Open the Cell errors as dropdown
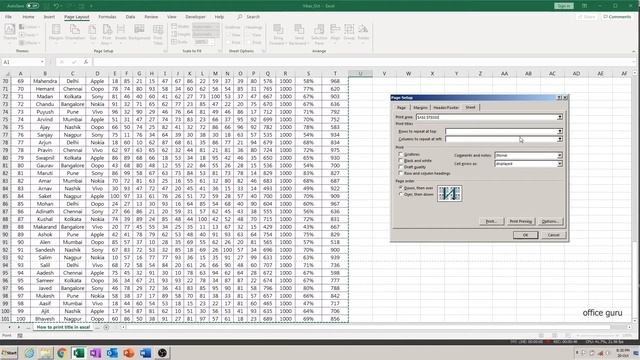This screenshot has width=640, height=360. click(x=559, y=164)
